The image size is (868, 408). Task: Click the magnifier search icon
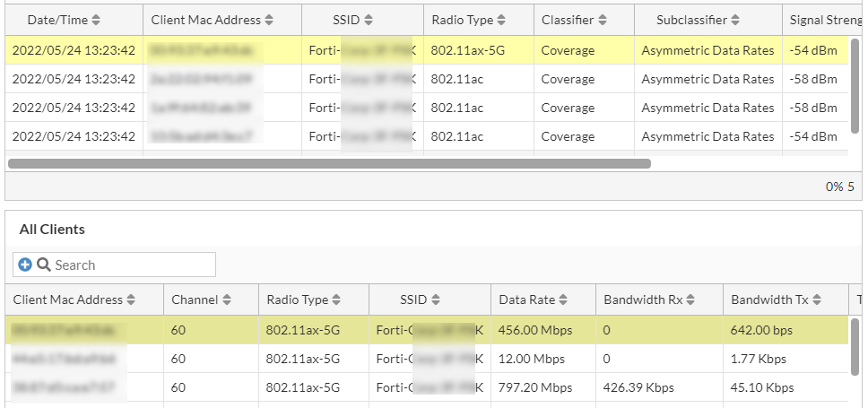(x=43, y=265)
